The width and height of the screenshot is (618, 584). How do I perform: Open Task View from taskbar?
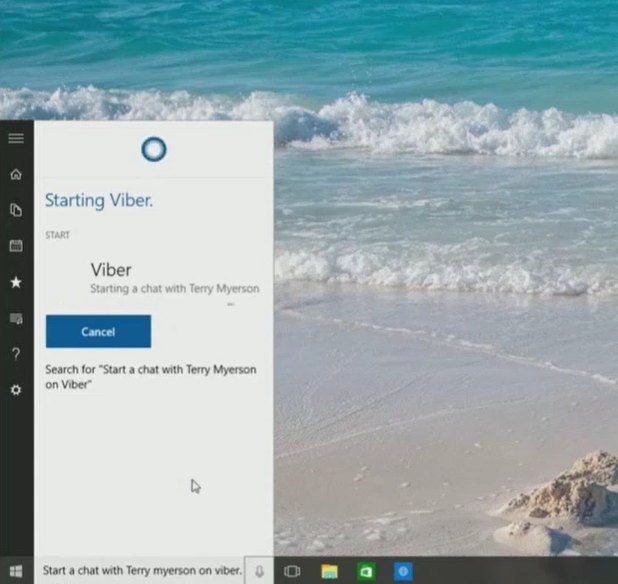pyautogui.click(x=292, y=571)
